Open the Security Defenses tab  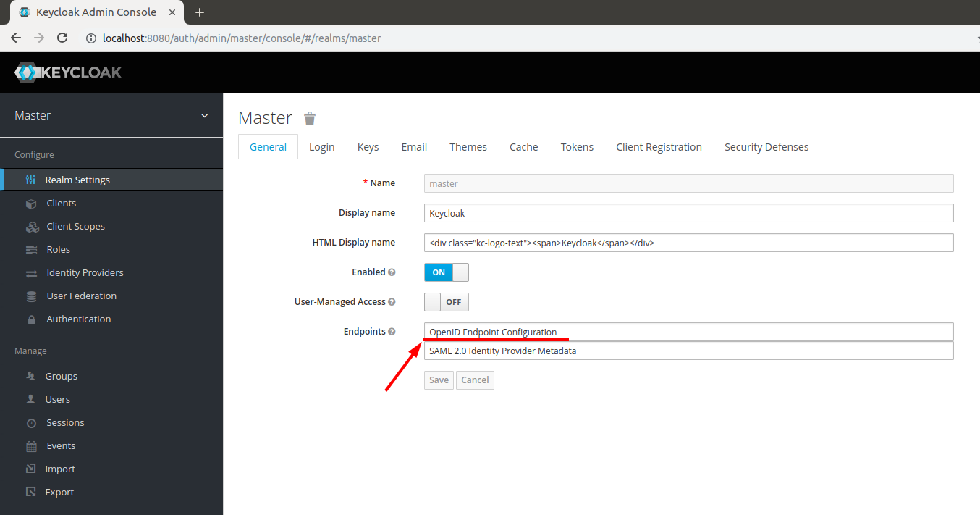click(x=766, y=147)
